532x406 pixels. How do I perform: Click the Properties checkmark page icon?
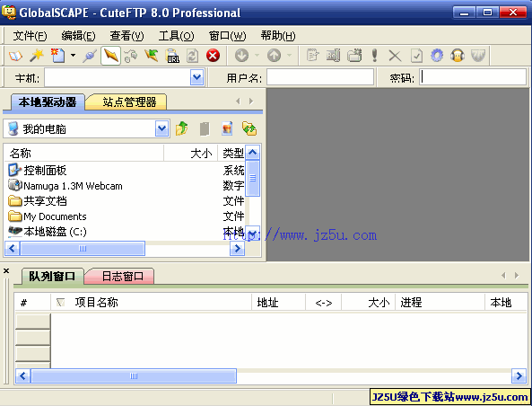[416, 56]
